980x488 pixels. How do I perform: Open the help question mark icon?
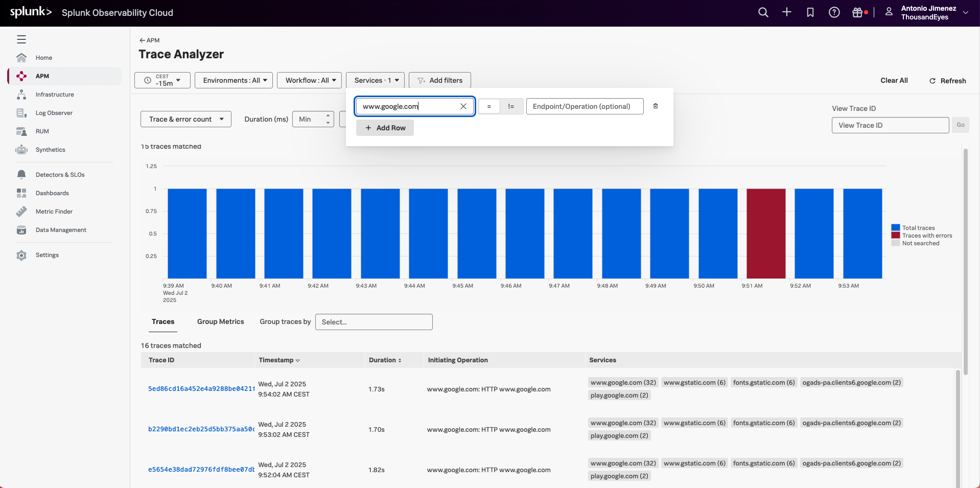(834, 12)
